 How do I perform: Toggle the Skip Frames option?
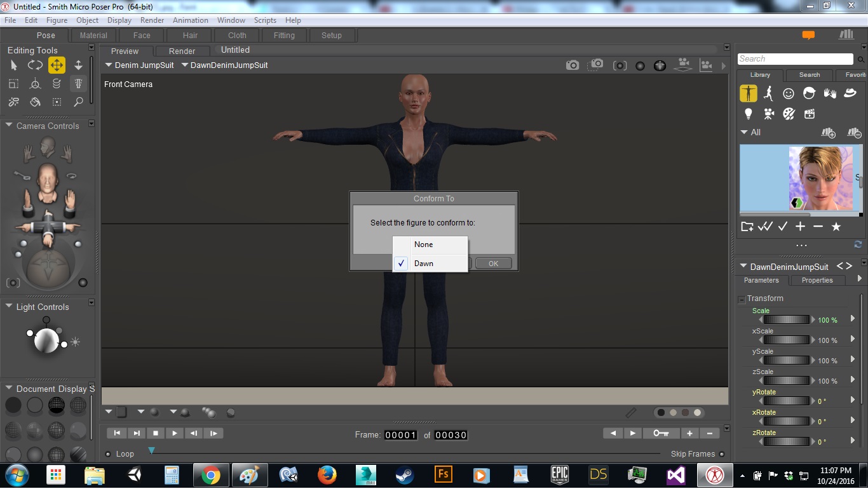coord(721,454)
